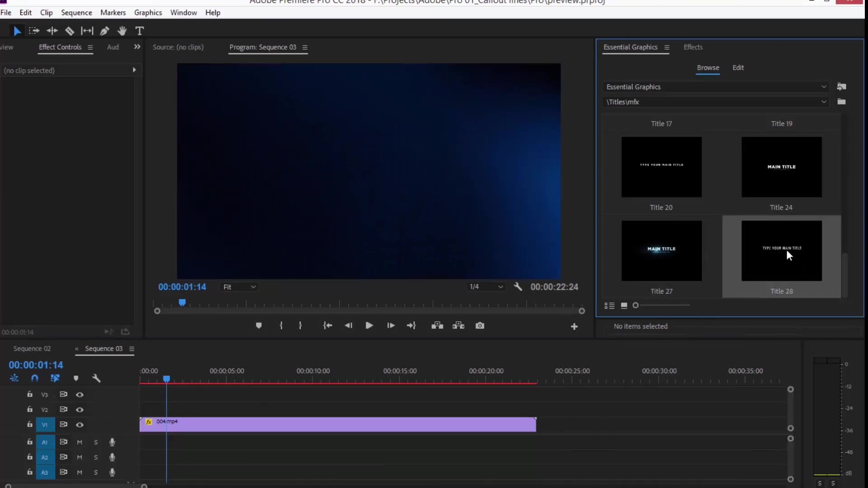Toggle V2 track output eye
The width and height of the screenshot is (868, 488).
coord(80,410)
